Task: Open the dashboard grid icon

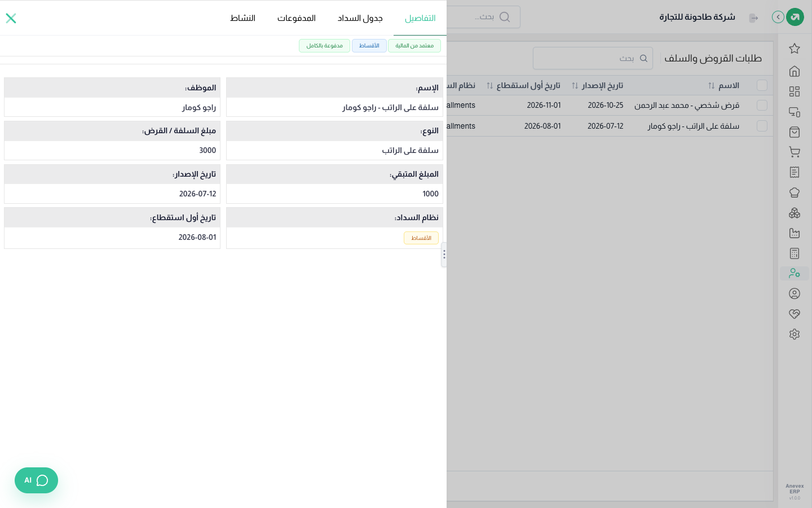Action: pos(795,91)
